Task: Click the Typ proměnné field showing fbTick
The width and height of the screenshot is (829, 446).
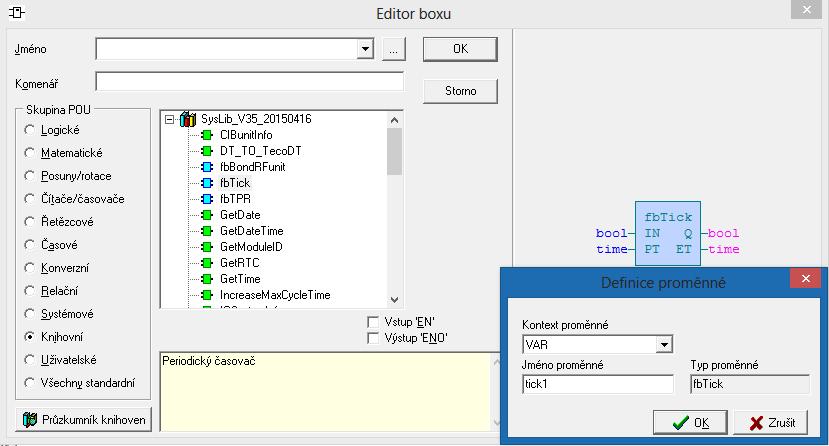Action: [750, 384]
